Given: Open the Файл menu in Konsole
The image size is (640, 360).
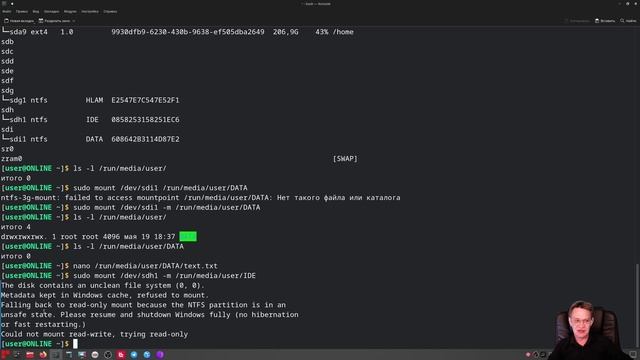Looking at the screenshot, I should coord(7,11).
